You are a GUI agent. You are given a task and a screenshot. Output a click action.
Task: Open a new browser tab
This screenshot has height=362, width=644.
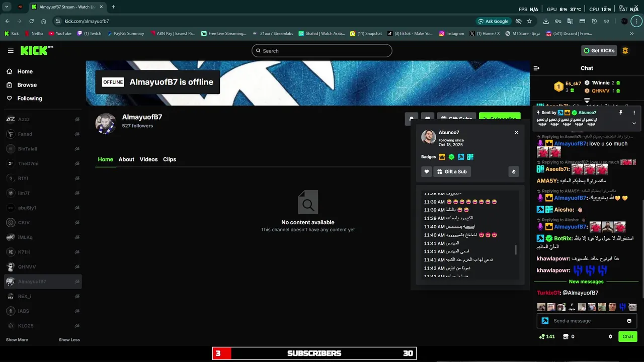[x=113, y=7]
